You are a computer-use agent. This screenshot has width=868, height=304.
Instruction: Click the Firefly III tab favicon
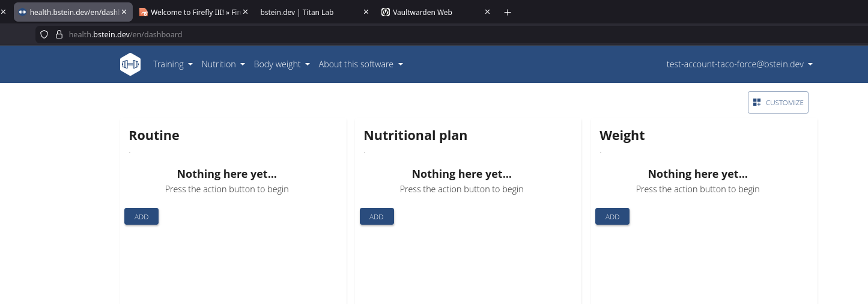tap(144, 12)
